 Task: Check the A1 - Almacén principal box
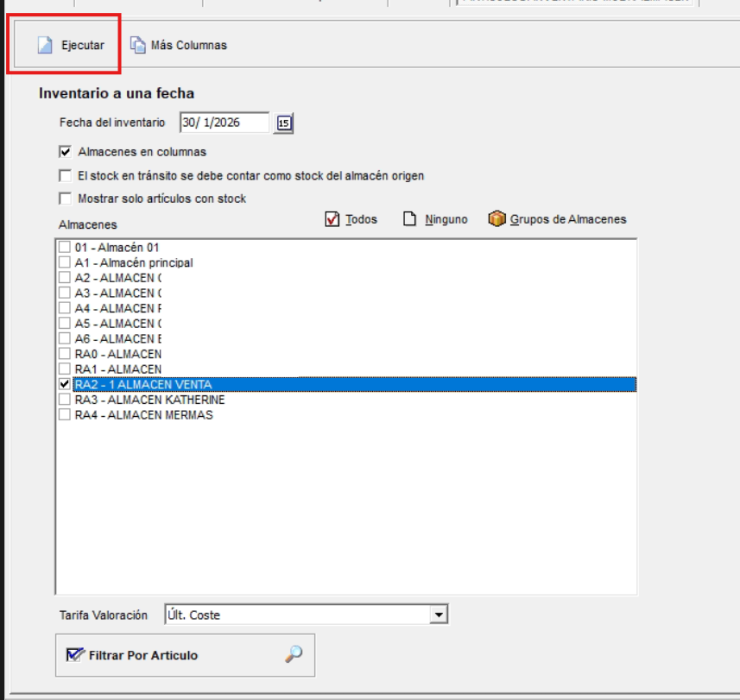[x=65, y=262]
